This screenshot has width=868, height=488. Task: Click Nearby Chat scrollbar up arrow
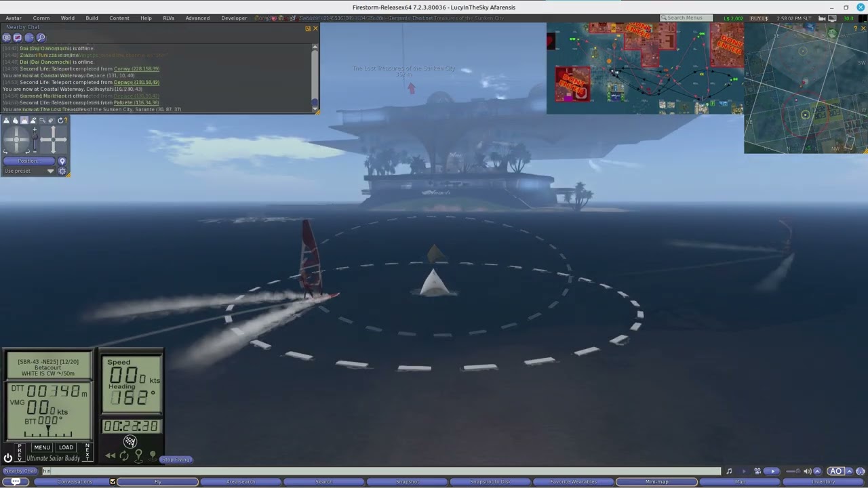[x=315, y=47]
